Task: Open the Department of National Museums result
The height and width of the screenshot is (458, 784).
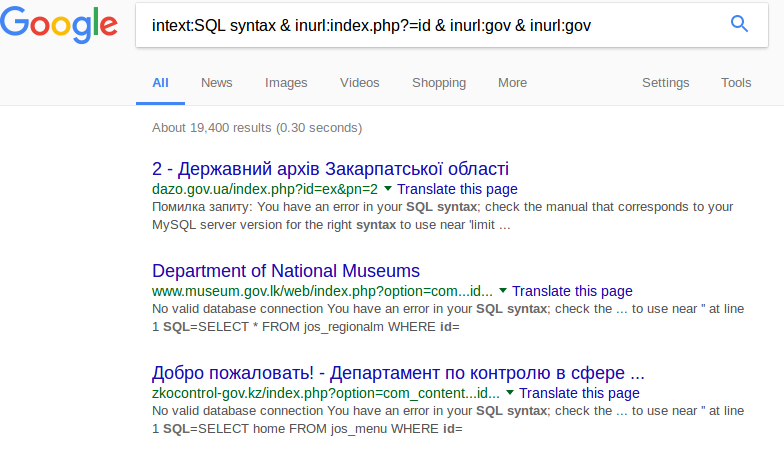Action: (286, 270)
